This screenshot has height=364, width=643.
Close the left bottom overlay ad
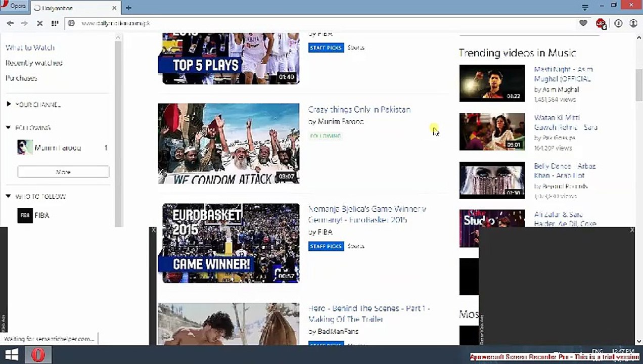pyautogui.click(x=153, y=230)
